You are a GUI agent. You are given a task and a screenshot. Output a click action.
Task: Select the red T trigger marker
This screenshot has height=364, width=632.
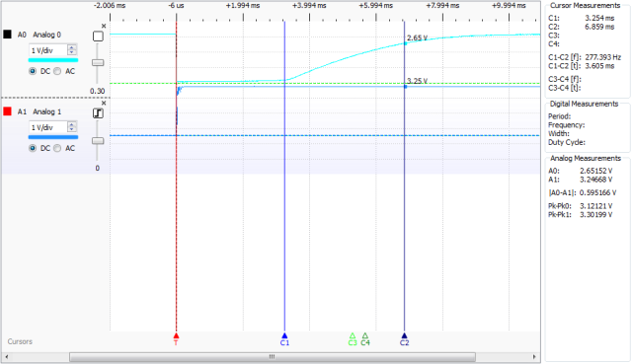coord(176,338)
